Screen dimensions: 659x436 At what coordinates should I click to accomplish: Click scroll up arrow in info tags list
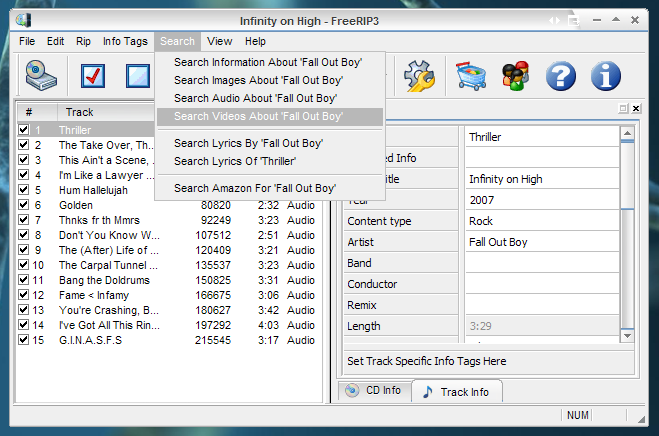[x=627, y=133]
